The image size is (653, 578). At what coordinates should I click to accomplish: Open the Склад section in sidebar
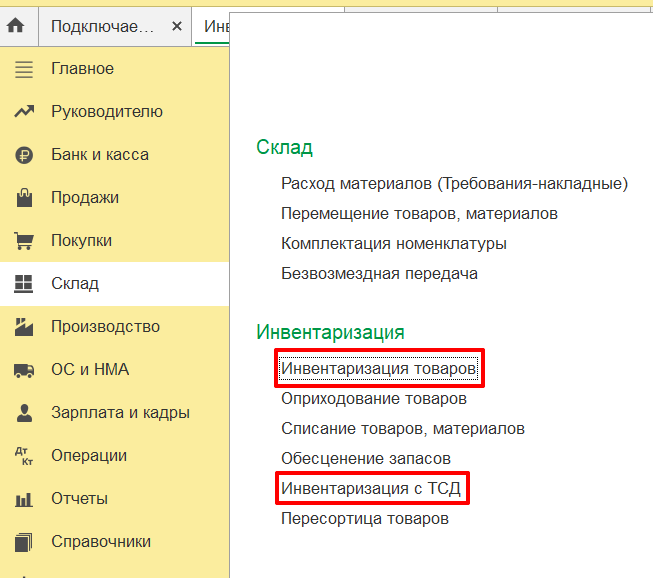coord(75,284)
